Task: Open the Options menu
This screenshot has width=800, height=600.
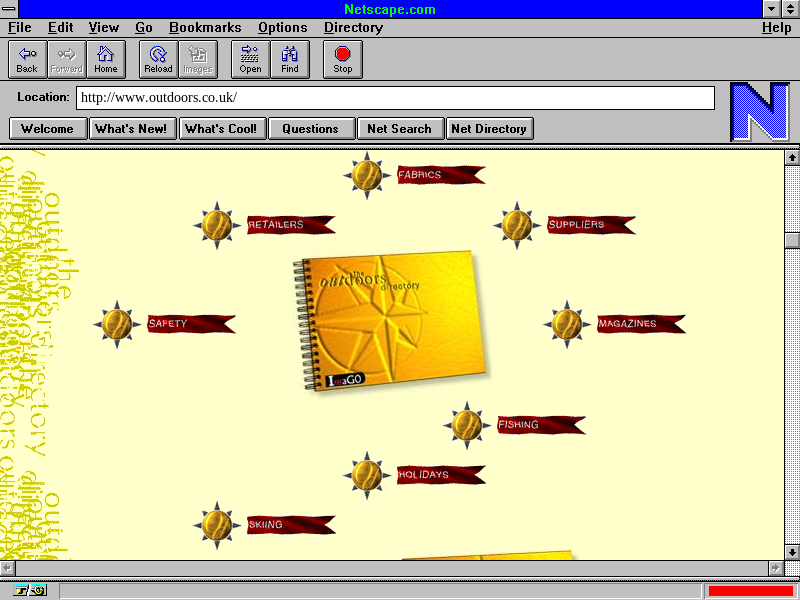Action: [x=282, y=28]
